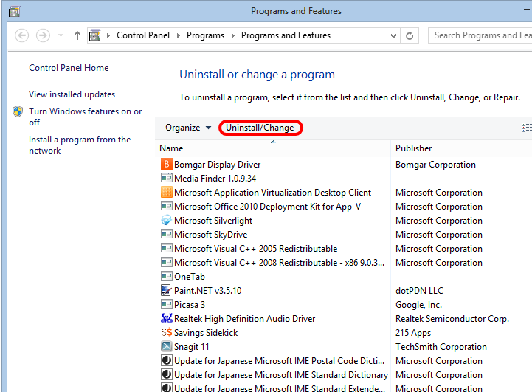The image size is (532, 392).
Task: Click the Microsoft Silverlight icon
Action: click(x=166, y=220)
